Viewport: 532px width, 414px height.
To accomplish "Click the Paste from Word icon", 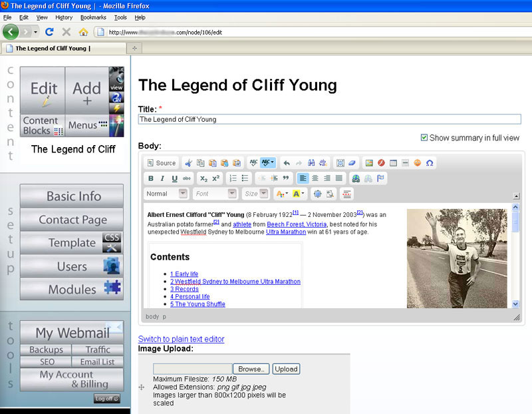I will tap(237, 163).
